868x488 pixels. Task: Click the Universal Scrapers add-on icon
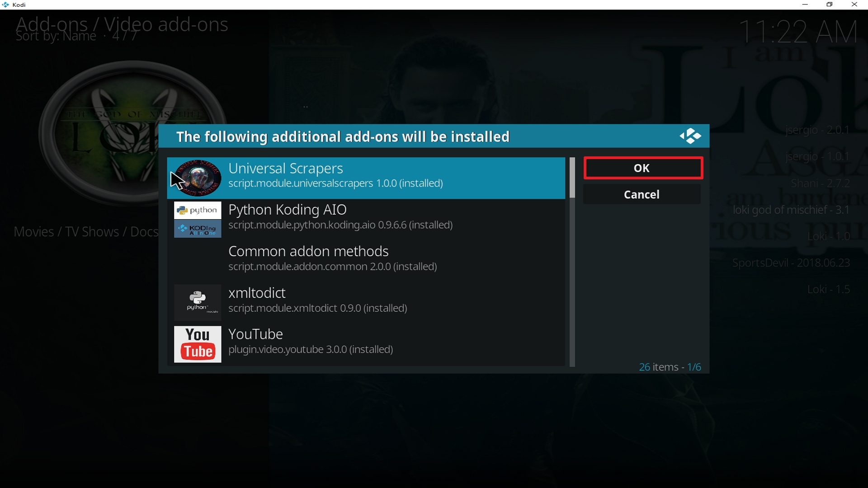198,178
